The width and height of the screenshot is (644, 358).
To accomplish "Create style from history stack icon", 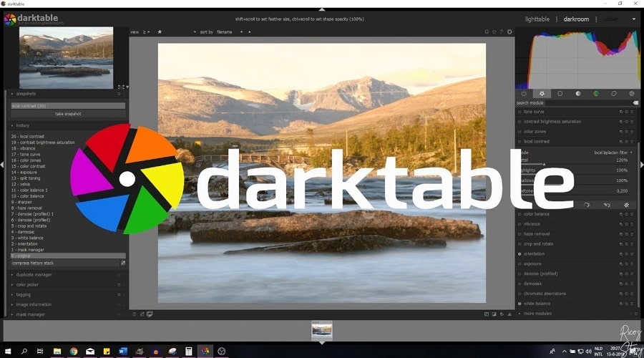I will (x=123, y=263).
